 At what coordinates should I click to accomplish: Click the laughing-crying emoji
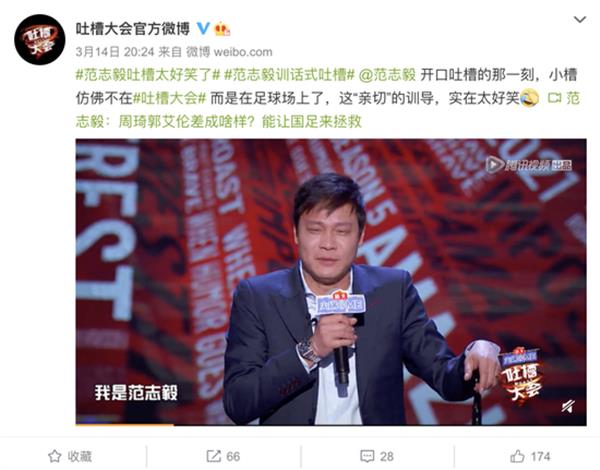click(530, 98)
